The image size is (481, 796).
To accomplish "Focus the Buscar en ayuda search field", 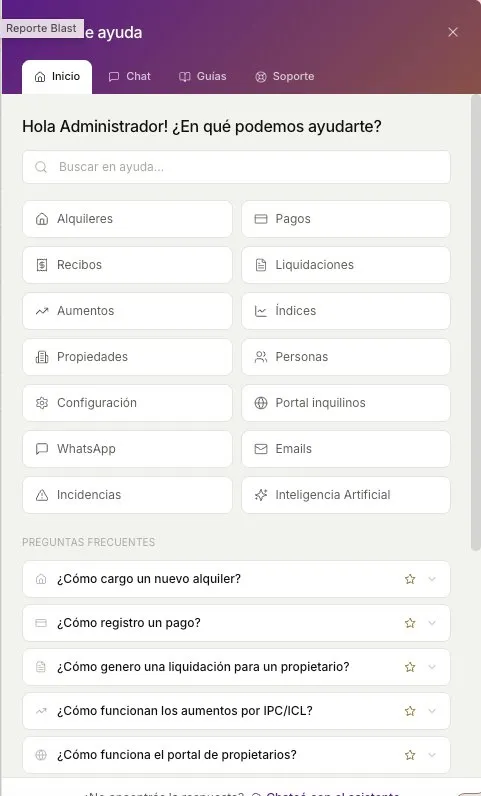I will tap(236, 167).
